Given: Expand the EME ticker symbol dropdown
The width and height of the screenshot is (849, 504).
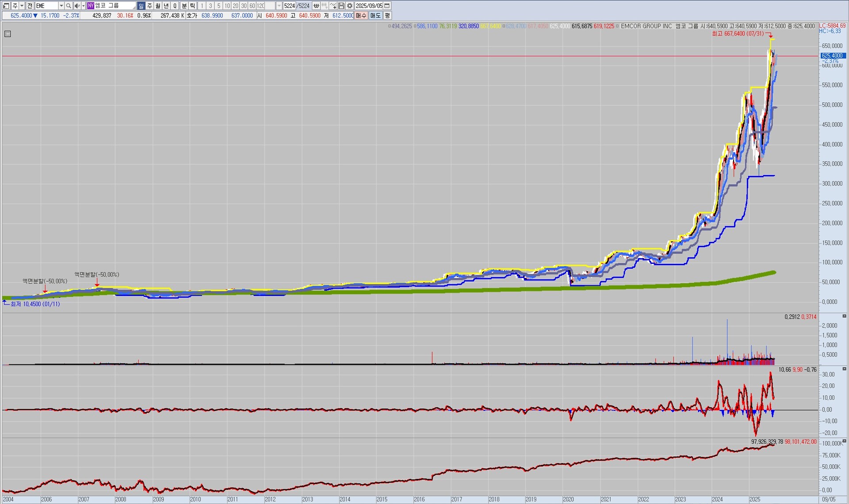Looking at the screenshot, I should pyautogui.click(x=61, y=6).
